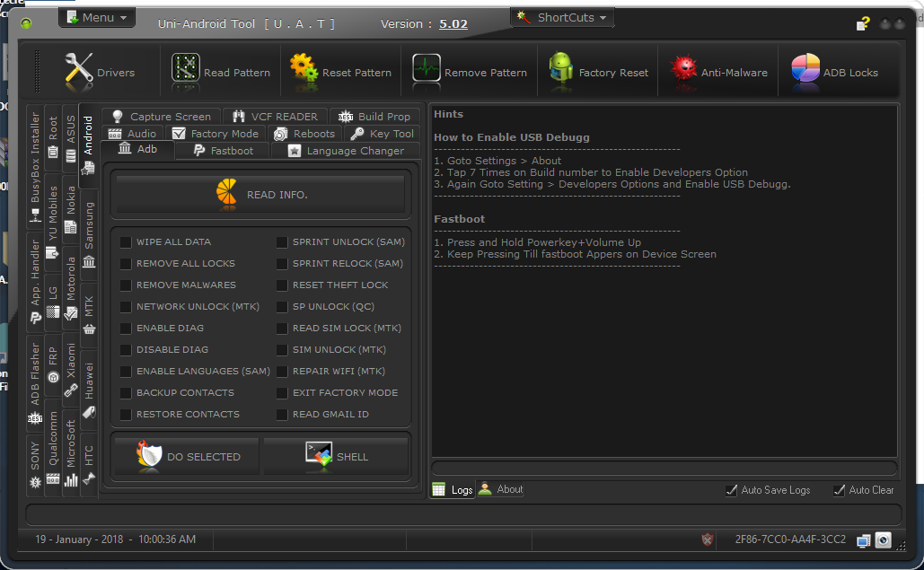This screenshot has height=570, width=924.
Task: Check SIM UNLOCK (MTK)
Action: click(x=282, y=350)
